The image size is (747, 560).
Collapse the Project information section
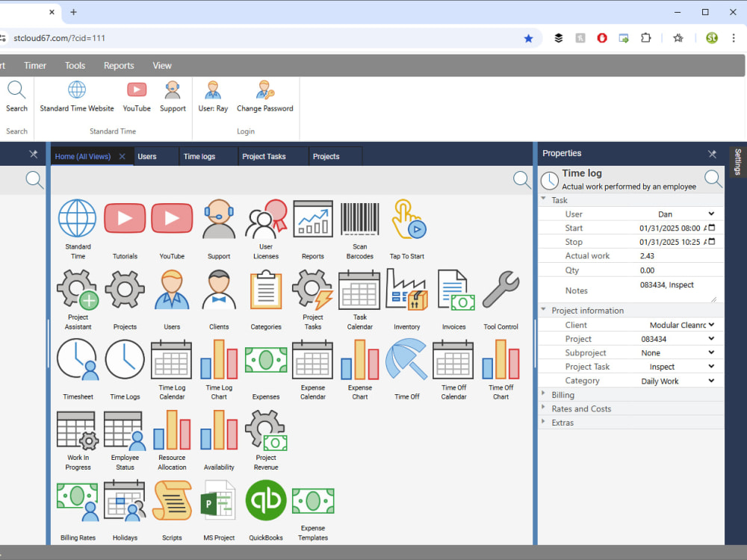pyautogui.click(x=544, y=310)
